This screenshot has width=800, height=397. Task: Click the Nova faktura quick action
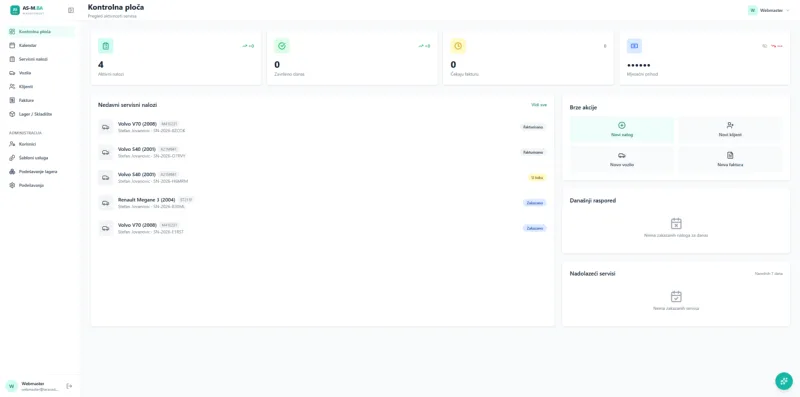730,160
